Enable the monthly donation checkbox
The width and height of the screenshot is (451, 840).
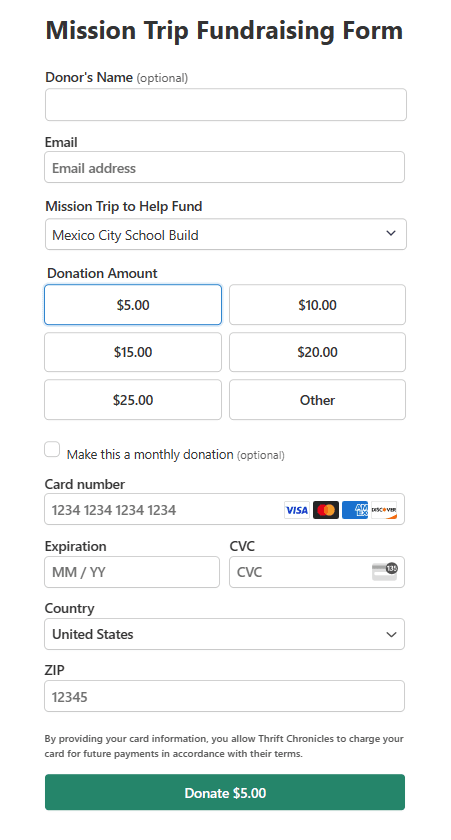tap(52, 449)
